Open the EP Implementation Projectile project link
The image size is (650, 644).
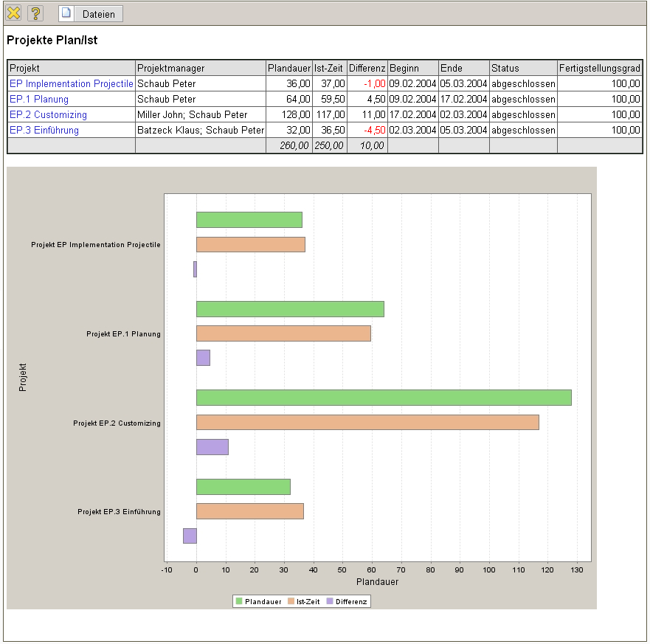pyautogui.click(x=71, y=84)
